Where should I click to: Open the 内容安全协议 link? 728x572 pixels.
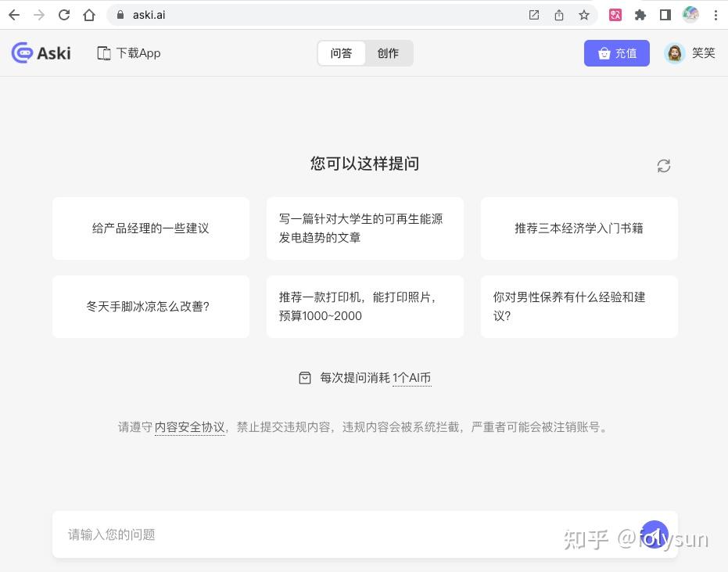[189, 427]
